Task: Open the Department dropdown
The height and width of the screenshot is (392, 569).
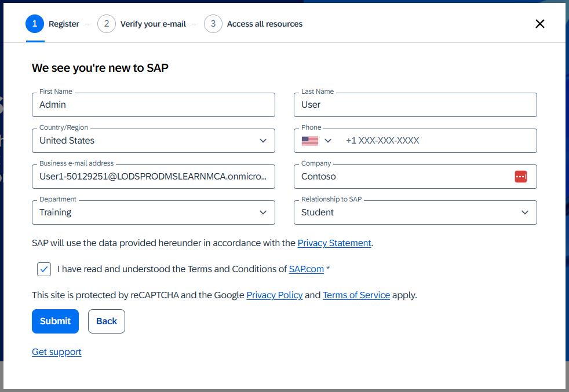Action: [x=262, y=213]
